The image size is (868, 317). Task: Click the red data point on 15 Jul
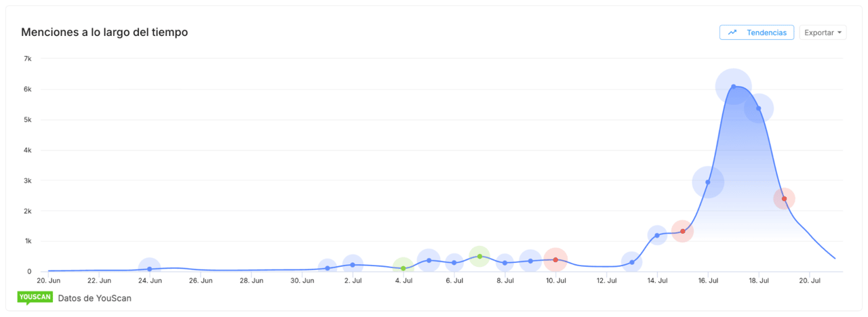682,231
